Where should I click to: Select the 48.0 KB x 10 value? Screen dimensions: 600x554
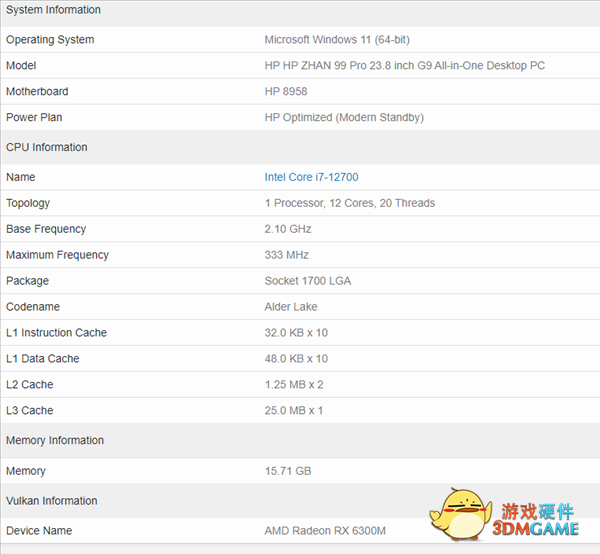[296, 359]
